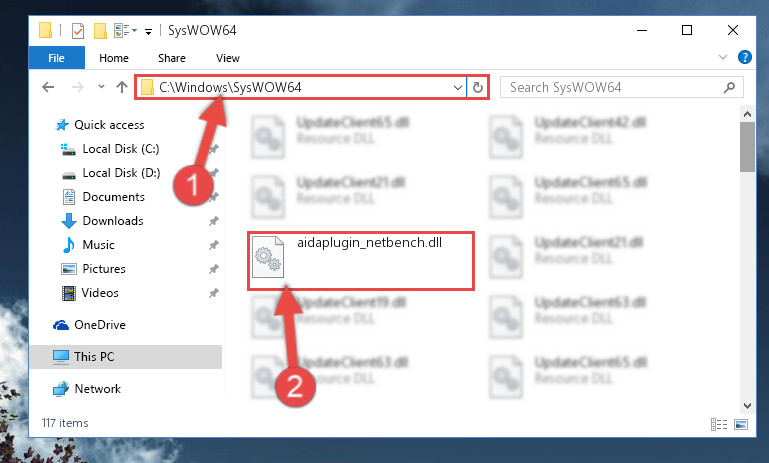769x463 pixels.
Task: Open the Help question mark icon
Action: pos(744,57)
